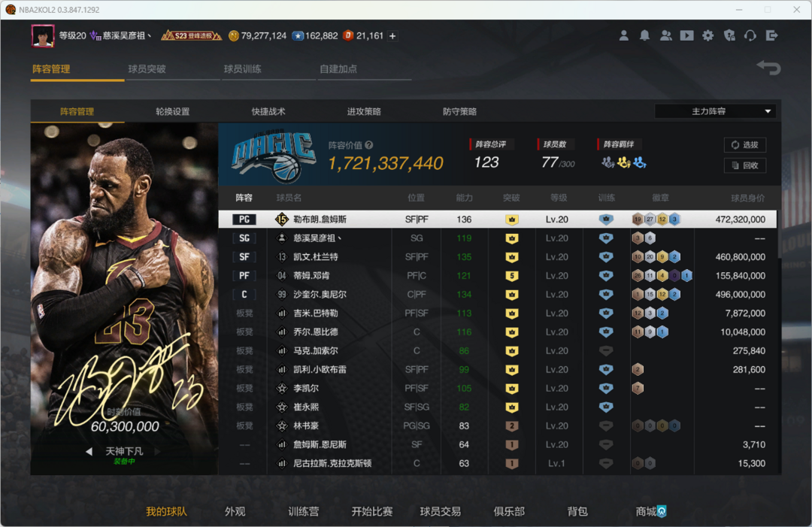Select player row 凯利.小欧布雷
The height and width of the screenshot is (527, 812).
[497, 370]
